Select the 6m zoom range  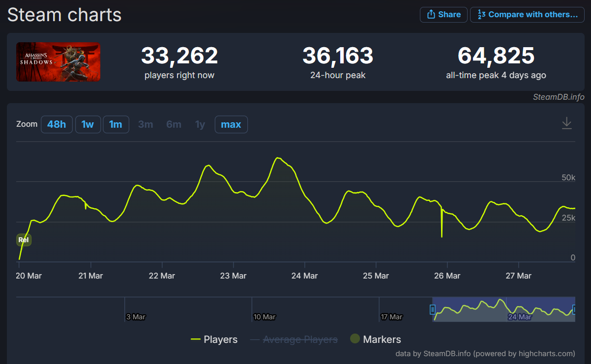174,124
